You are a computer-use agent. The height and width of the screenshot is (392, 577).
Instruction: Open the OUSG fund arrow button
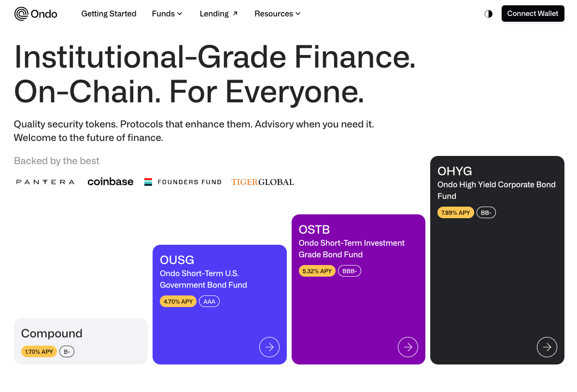(269, 347)
